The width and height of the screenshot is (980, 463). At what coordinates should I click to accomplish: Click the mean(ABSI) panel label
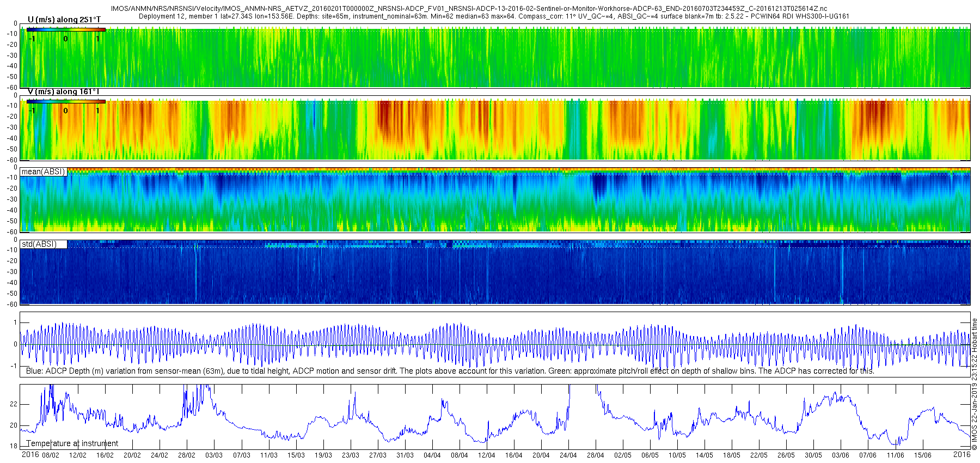(x=44, y=172)
